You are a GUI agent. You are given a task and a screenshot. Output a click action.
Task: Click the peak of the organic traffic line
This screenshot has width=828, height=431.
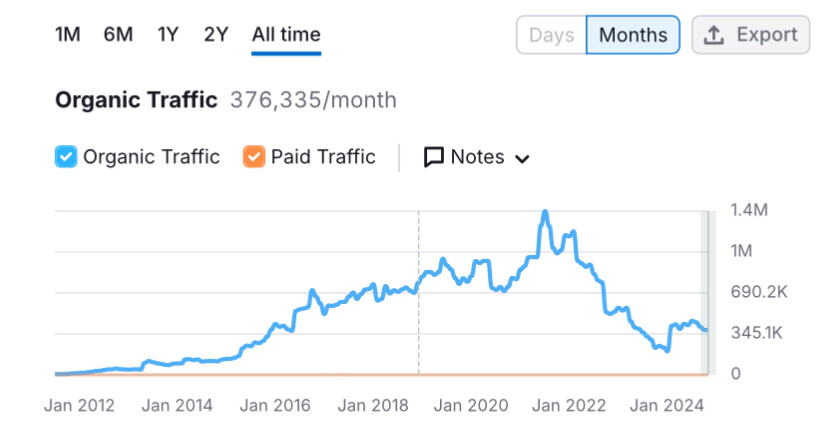point(545,212)
